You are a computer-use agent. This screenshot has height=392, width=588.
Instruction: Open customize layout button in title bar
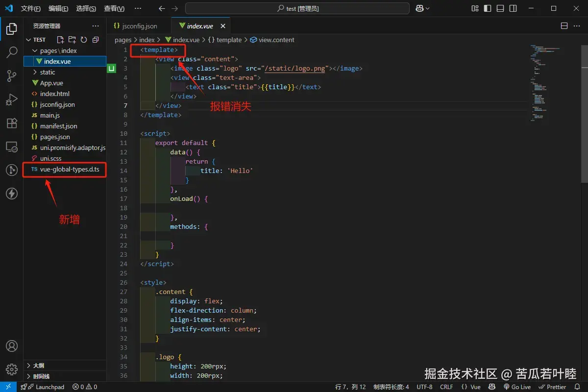coord(475,8)
